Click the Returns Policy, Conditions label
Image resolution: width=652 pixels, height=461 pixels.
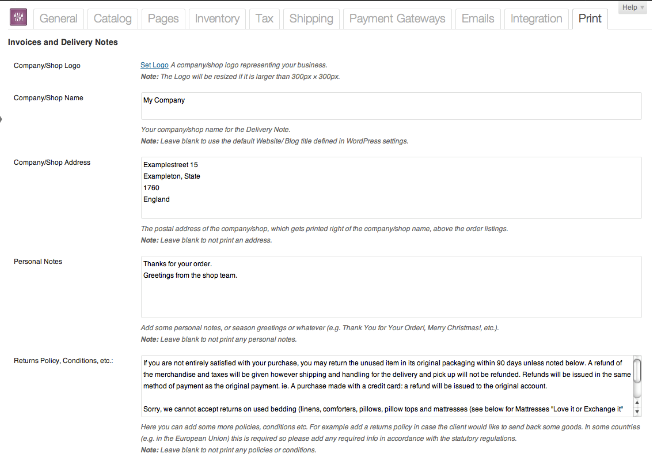[63, 360]
